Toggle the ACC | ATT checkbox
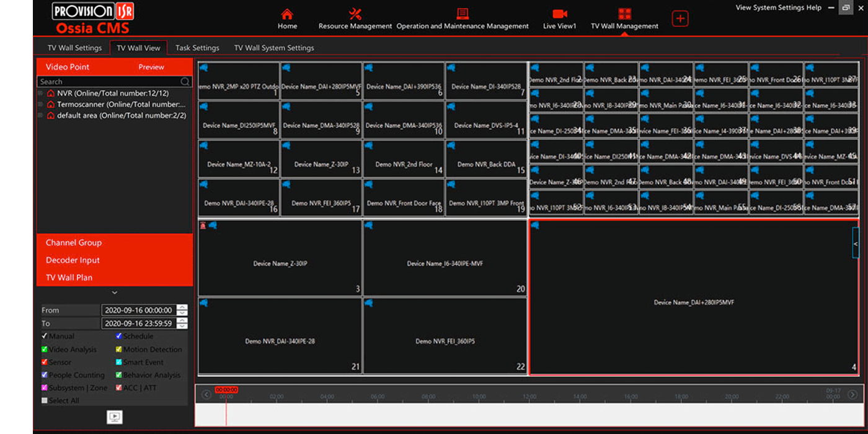Screen dimensions: 868x434 tap(119, 387)
